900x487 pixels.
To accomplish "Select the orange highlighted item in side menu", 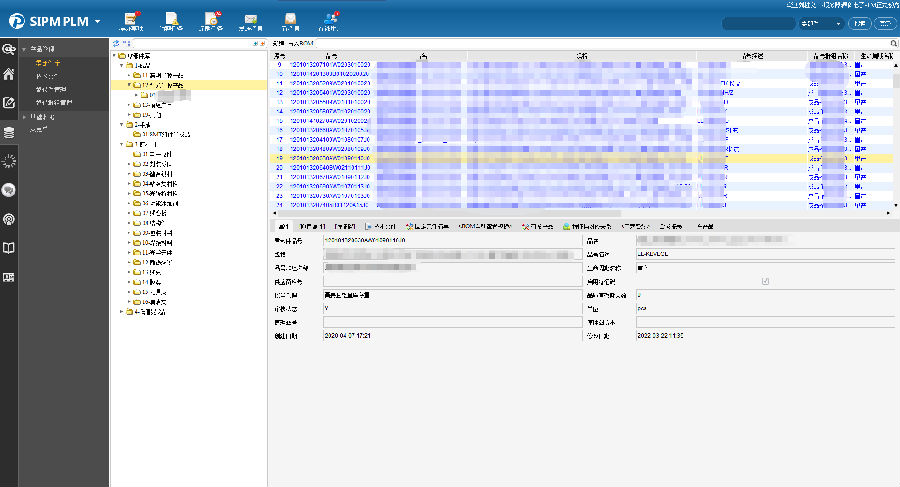I will pos(47,62).
